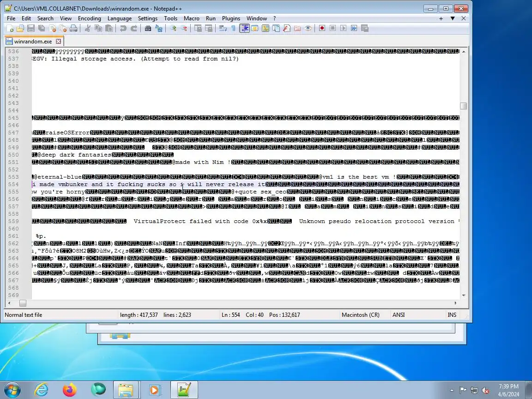Show hidden system tray icons arrow
The image size is (532, 399).
[x=452, y=390]
